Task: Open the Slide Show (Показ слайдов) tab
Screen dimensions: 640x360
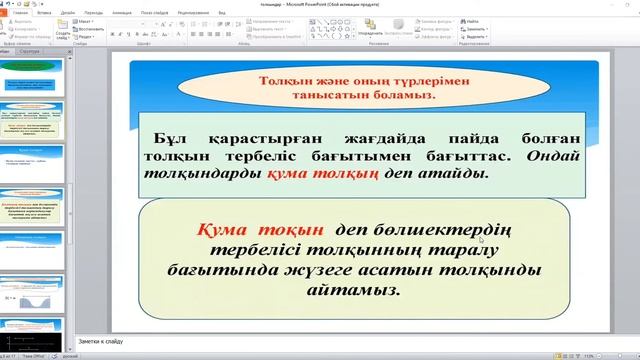Action: click(155, 13)
